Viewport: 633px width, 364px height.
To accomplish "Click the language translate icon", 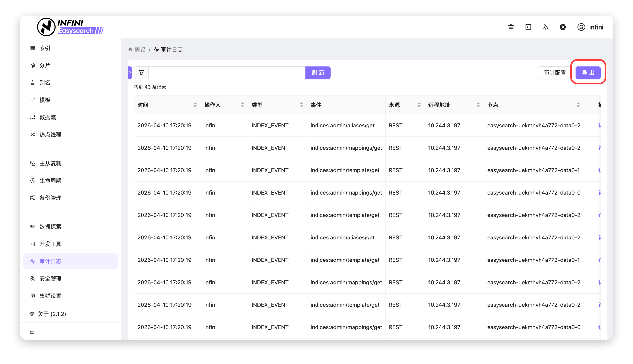I will click(x=545, y=27).
